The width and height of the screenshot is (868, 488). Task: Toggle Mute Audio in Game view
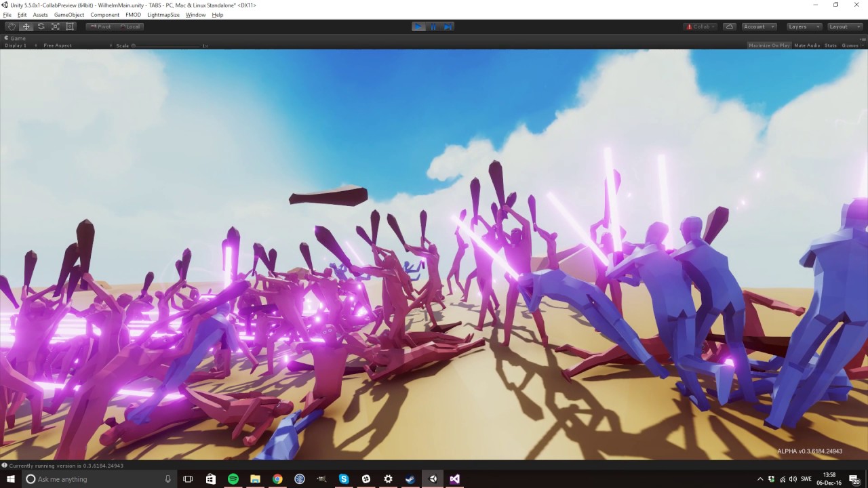[x=807, y=45]
